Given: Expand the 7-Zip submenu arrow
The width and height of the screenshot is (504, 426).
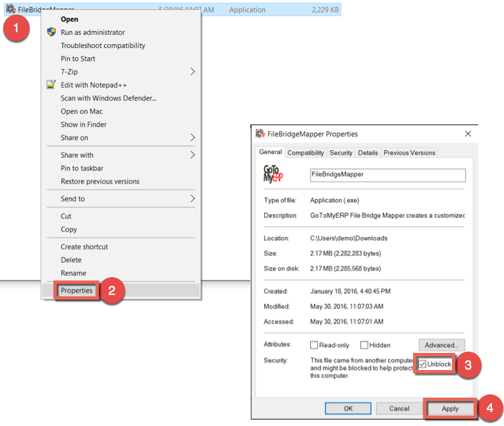Looking at the screenshot, I should point(192,71).
